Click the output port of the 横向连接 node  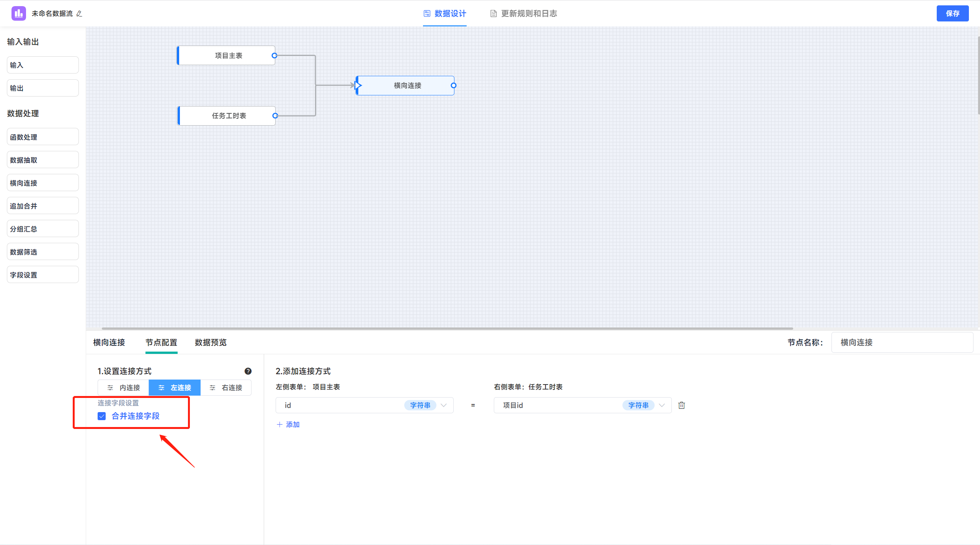pos(454,85)
